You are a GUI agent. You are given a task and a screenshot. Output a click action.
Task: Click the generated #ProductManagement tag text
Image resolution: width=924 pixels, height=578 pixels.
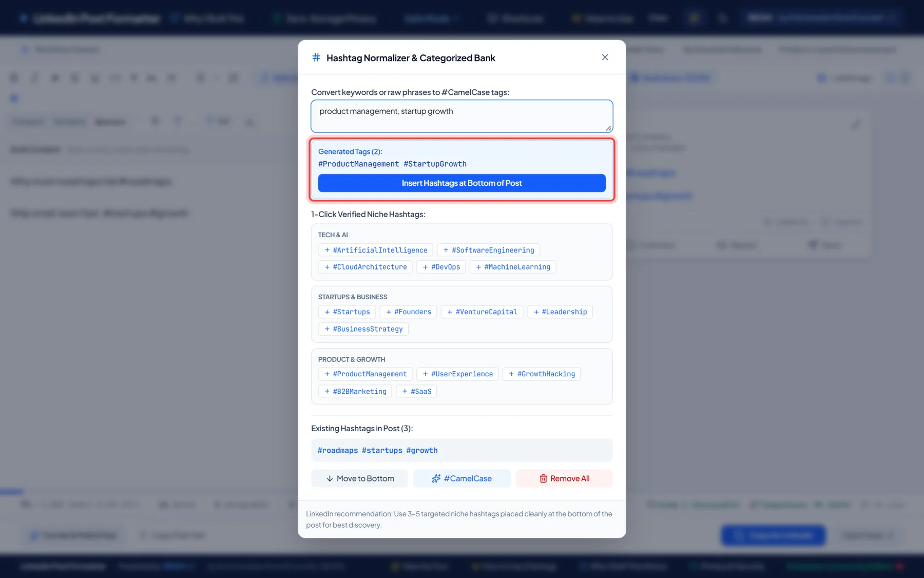[x=358, y=164]
